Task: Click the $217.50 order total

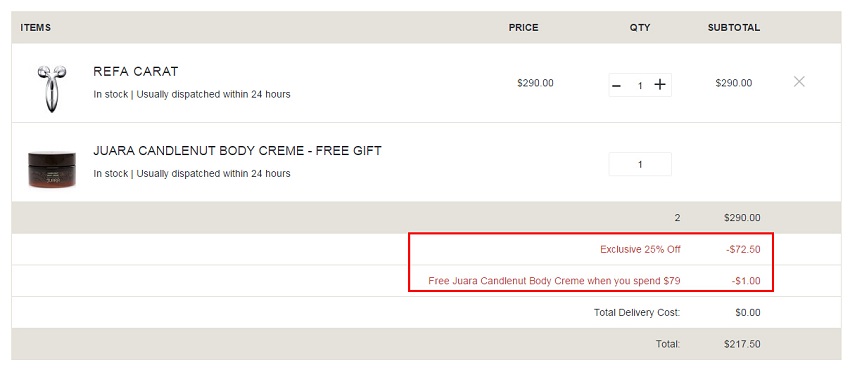Action: [x=742, y=344]
